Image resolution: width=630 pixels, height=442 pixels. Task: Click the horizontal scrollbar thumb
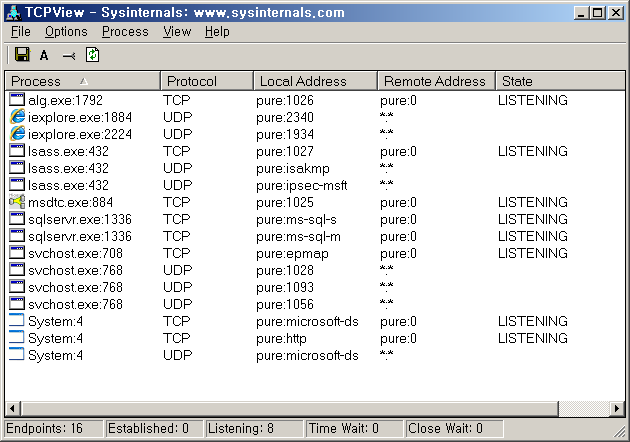(290, 409)
